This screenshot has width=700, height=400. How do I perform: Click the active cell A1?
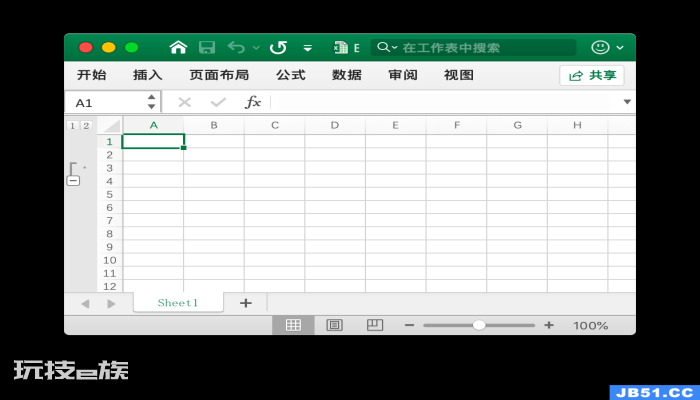point(153,141)
